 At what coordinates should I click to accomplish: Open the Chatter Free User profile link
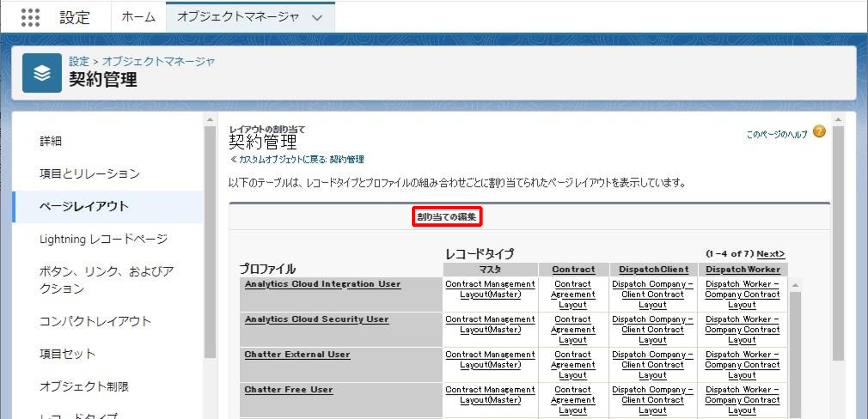288,390
